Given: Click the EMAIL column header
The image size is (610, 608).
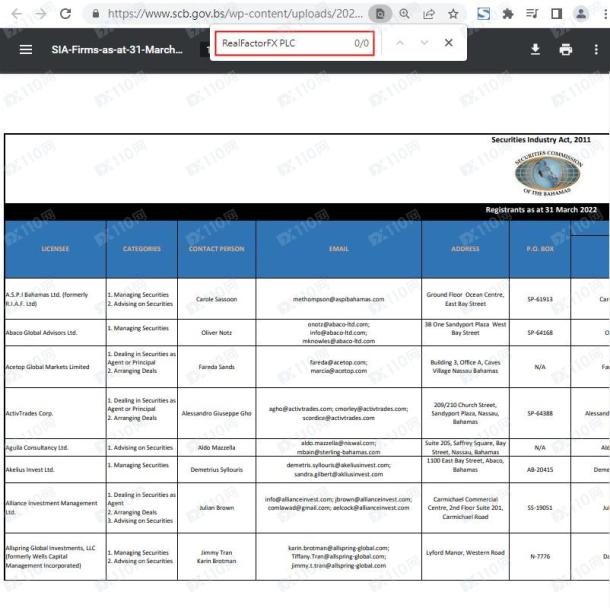Looking at the screenshot, I should point(339,249).
